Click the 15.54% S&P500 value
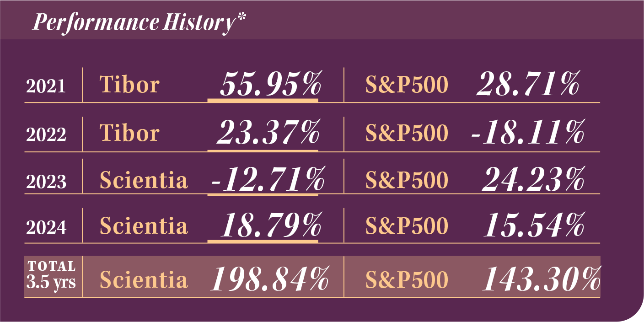This screenshot has height=322, width=644. [x=534, y=225]
